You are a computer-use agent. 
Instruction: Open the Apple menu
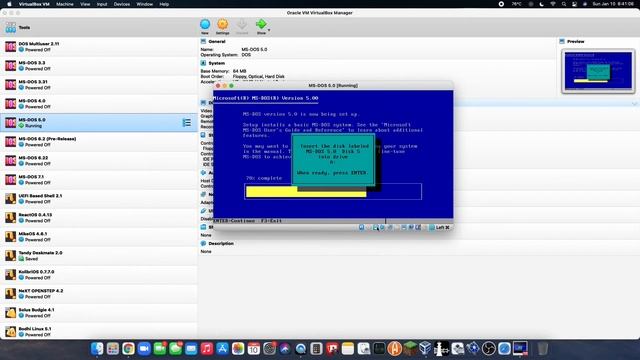click(x=9, y=4)
